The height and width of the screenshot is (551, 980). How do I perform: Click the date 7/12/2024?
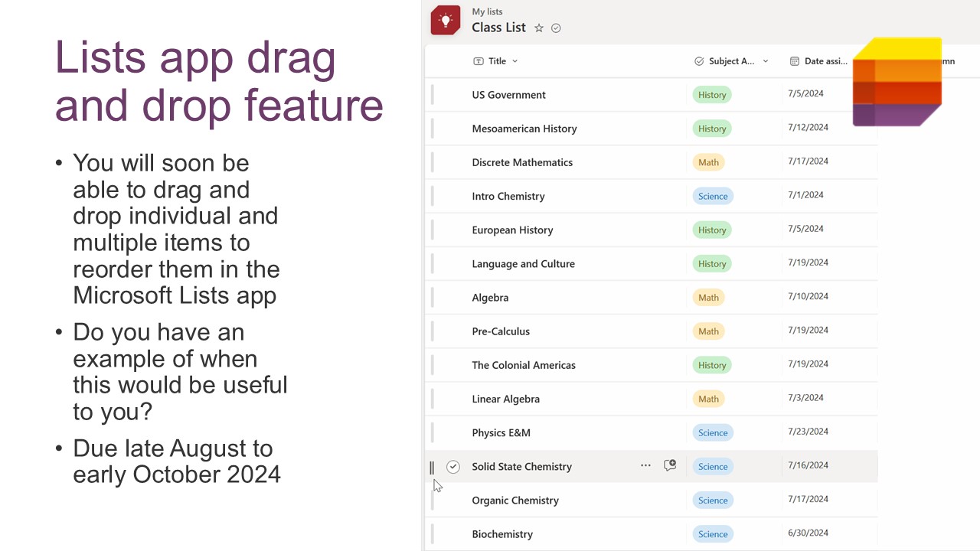(x=808, y=127)
